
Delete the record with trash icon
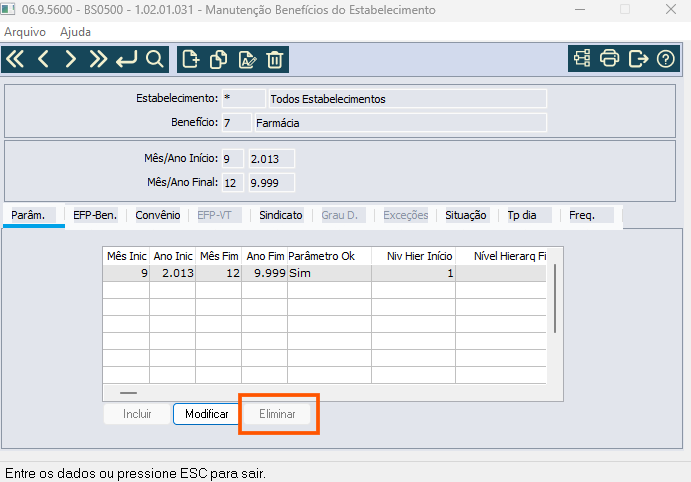274,59
